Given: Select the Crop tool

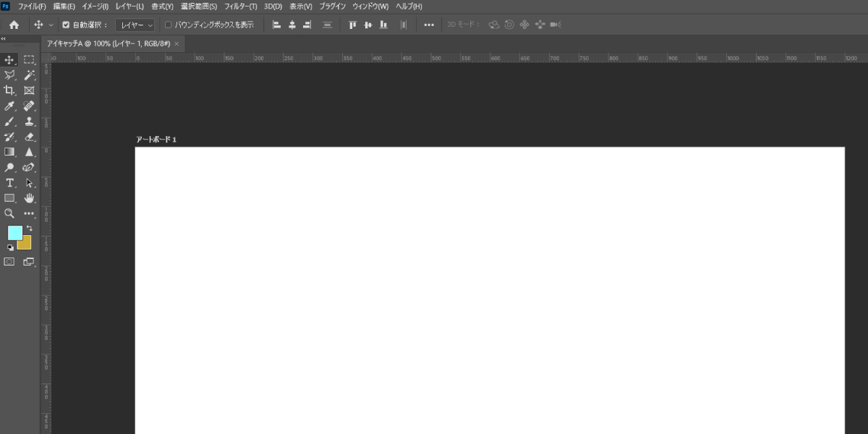Looking at the screenshot, I should point(10,90).
